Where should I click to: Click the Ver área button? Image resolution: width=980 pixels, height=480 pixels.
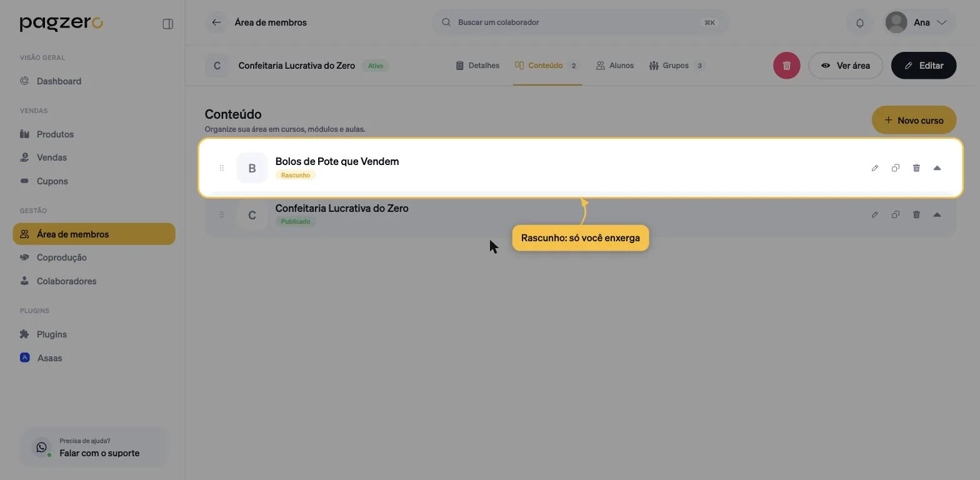coord(845,66)
